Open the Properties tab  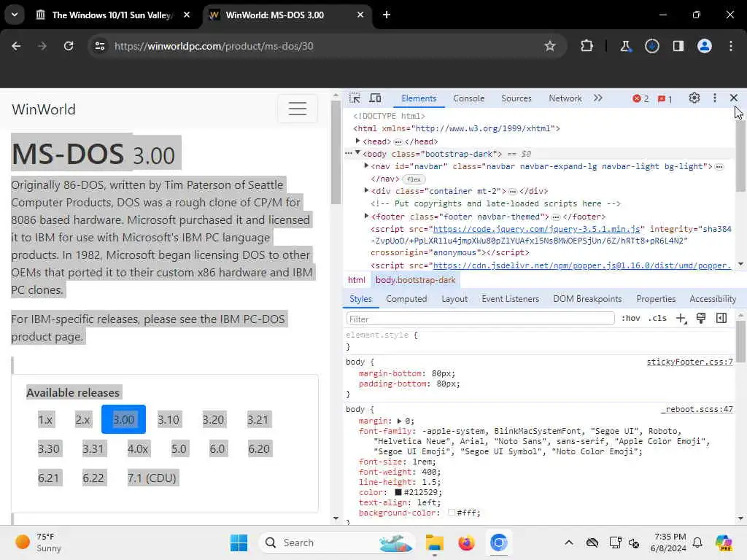(656, 299)
